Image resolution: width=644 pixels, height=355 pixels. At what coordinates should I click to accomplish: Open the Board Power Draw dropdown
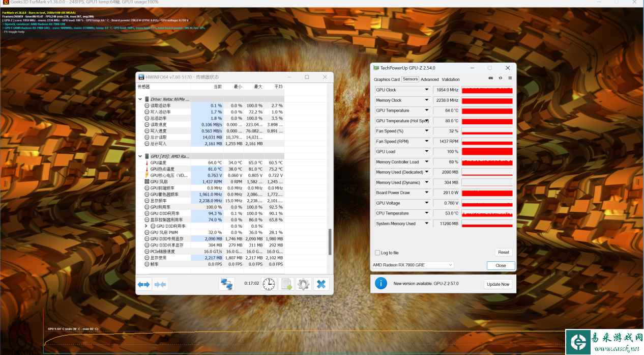(426, 193)
